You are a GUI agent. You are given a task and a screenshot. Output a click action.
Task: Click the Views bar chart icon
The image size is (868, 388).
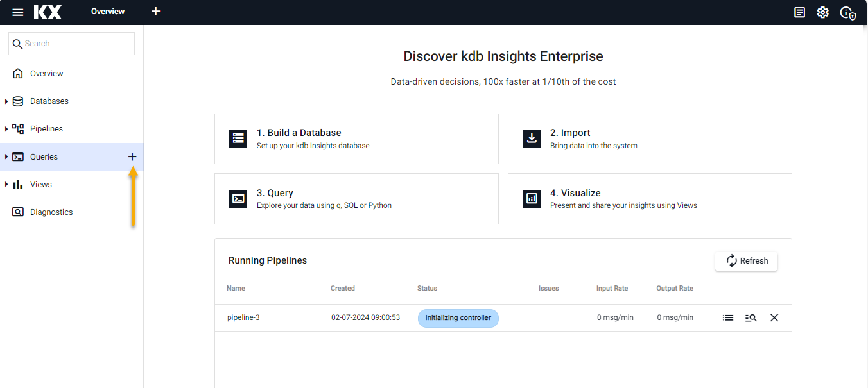[x=18, y=184]
